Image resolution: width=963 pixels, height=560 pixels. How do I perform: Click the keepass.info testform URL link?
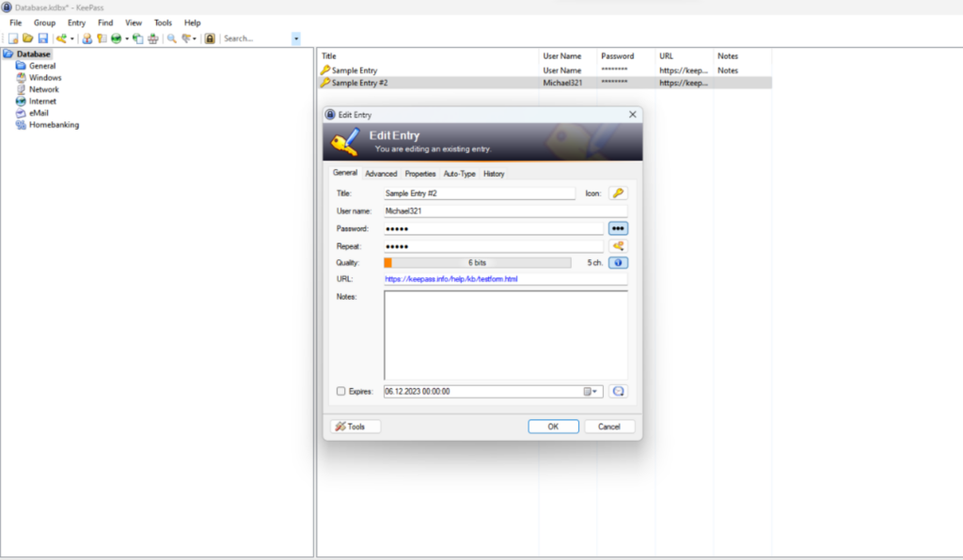(x=450, y=279)
